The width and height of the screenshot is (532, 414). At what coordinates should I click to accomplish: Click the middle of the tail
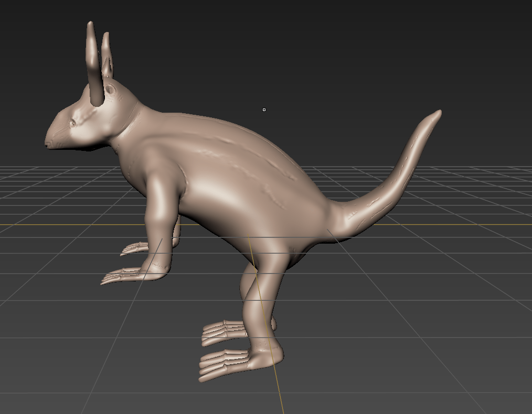pos(399,178)
